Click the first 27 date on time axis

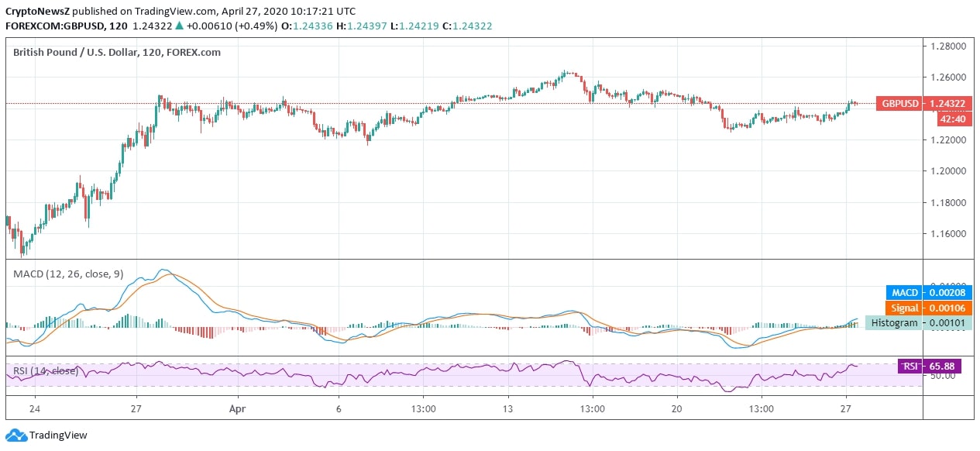click(136, 408)
